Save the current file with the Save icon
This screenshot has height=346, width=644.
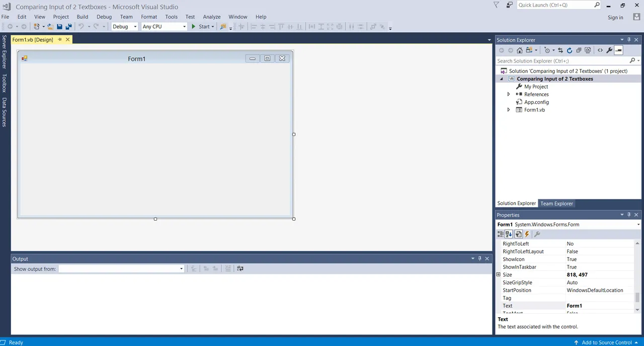point(59,27)
